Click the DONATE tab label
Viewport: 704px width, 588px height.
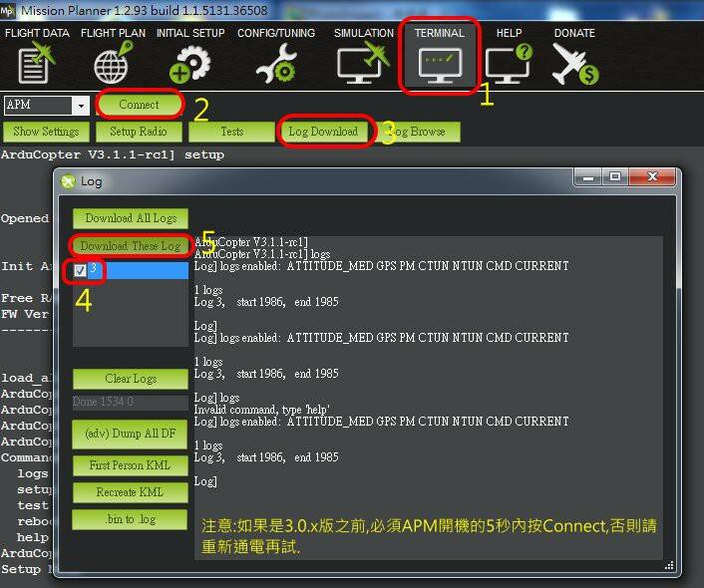pyautogui.click(x=574, y=33)
